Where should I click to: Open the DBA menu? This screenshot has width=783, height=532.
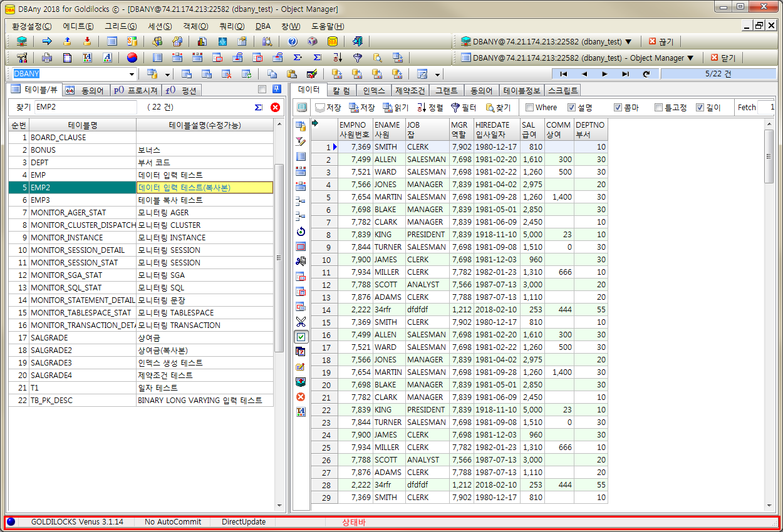pos(263,26)
